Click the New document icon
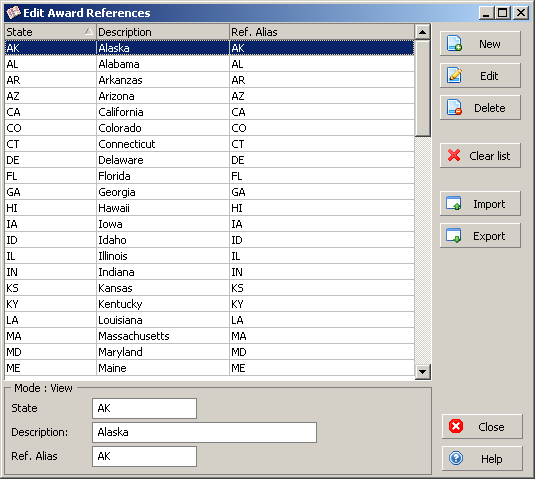The image size is (535, 479). (x=454, y=44)
